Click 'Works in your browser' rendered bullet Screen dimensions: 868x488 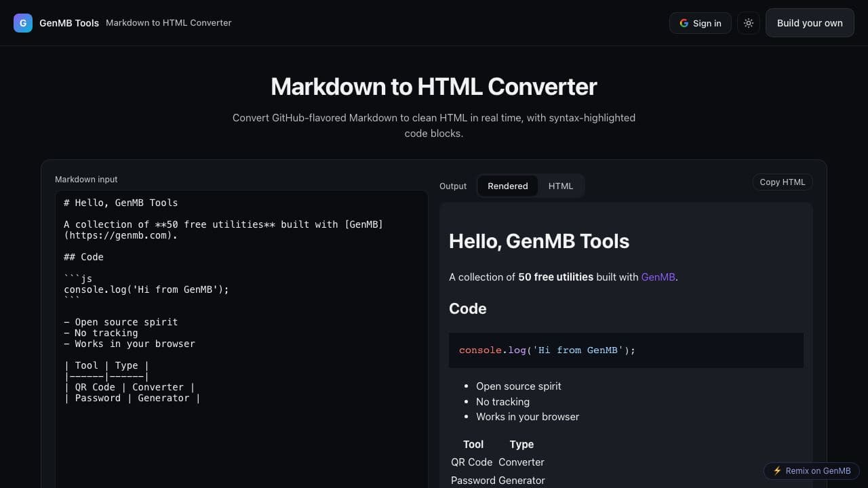click(x=528, y=417)
